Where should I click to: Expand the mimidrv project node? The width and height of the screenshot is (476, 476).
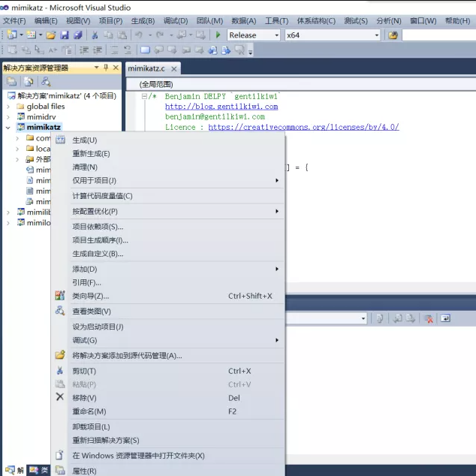coord(8,117)
